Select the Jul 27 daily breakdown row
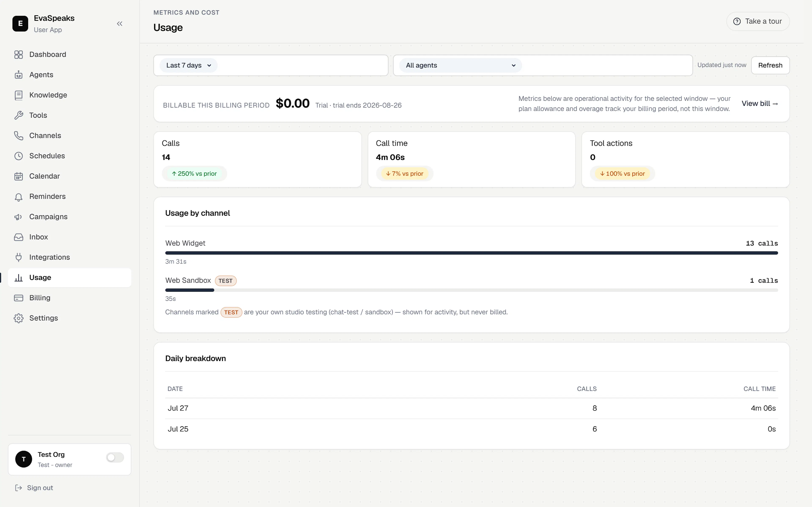Image resolution: width=812 pixels, height=507 pixels. click(471, 408)
